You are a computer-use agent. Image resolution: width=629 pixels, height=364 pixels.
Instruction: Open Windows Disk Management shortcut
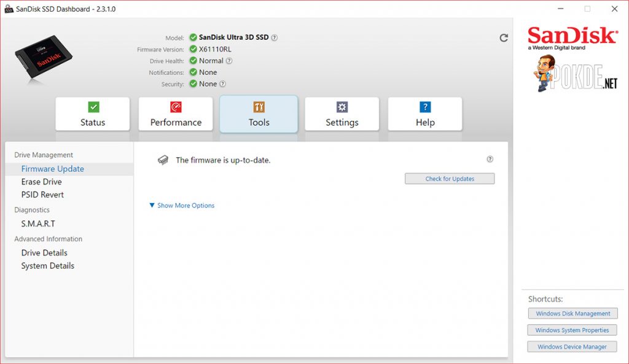tap(573, 314)
